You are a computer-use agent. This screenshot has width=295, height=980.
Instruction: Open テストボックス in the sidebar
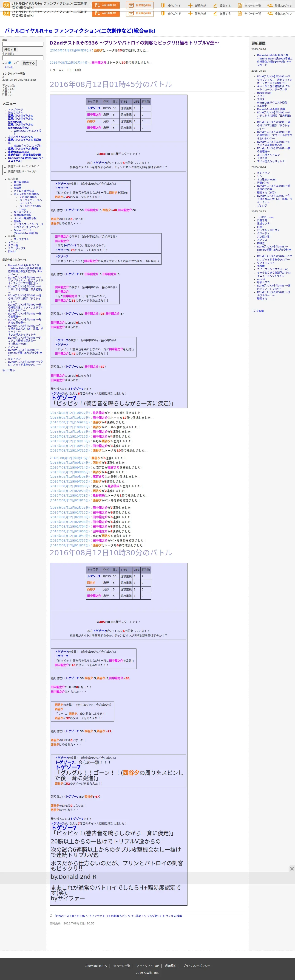tap(17, 248)
